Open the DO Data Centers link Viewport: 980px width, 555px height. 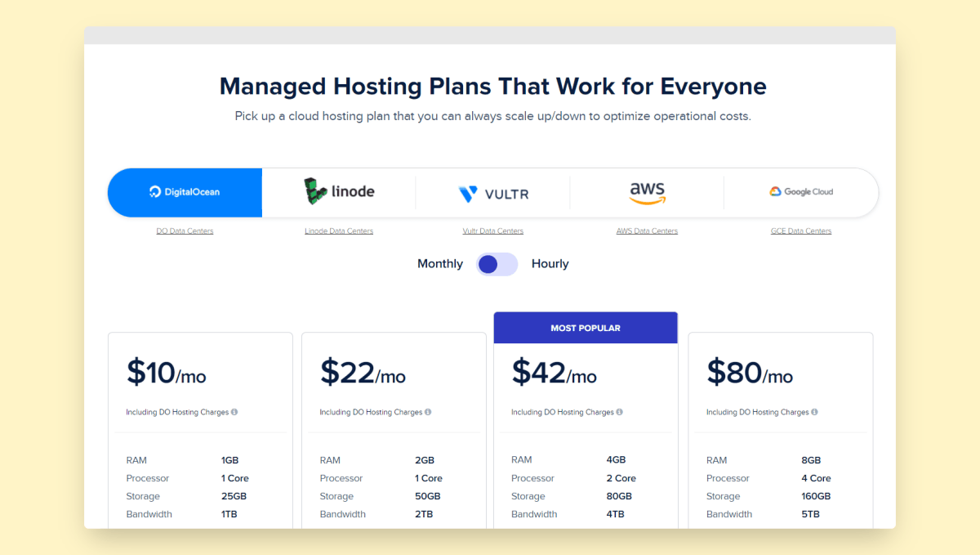[185, 231]
